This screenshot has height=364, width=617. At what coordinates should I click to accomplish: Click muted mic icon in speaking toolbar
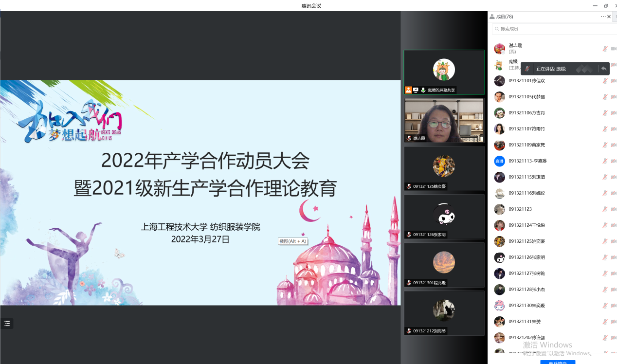pyautogui.click(x=527, y=69)
